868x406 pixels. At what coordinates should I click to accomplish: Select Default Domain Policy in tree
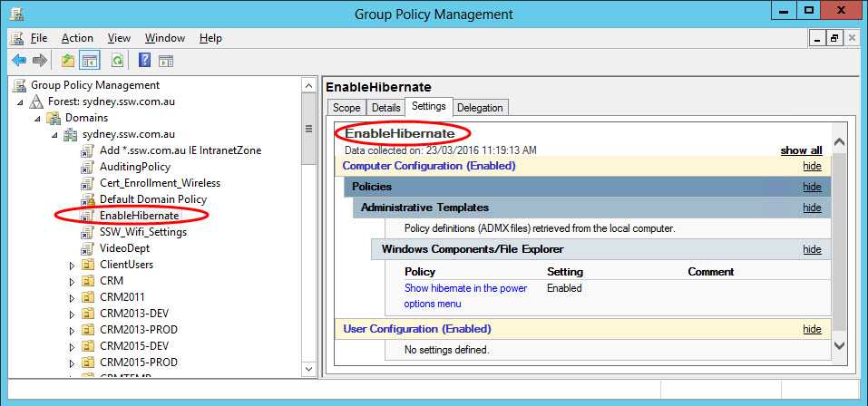point(152,199)
